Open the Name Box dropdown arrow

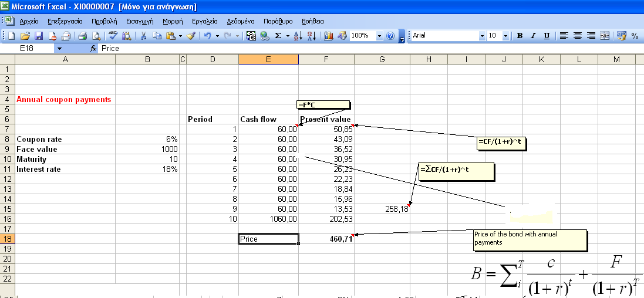pos(59,49)
